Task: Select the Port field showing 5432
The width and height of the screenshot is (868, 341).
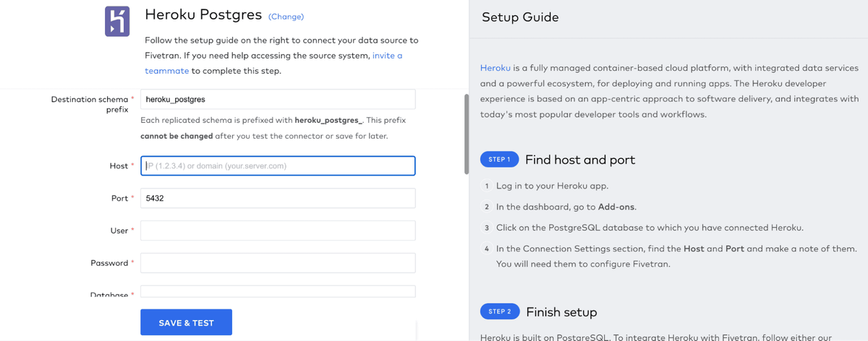Action: pyautogui.click(x=278, y=198)
